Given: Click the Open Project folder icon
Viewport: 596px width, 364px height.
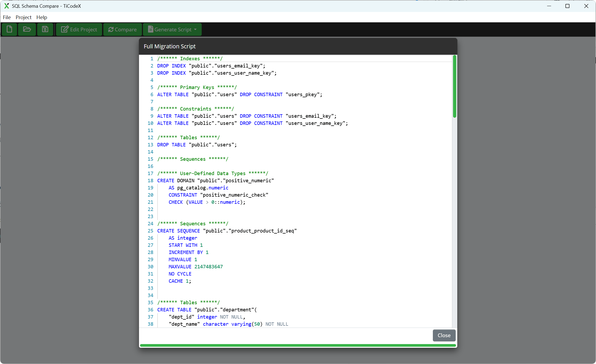Looking at the screenshot, I should coord(27,29).
